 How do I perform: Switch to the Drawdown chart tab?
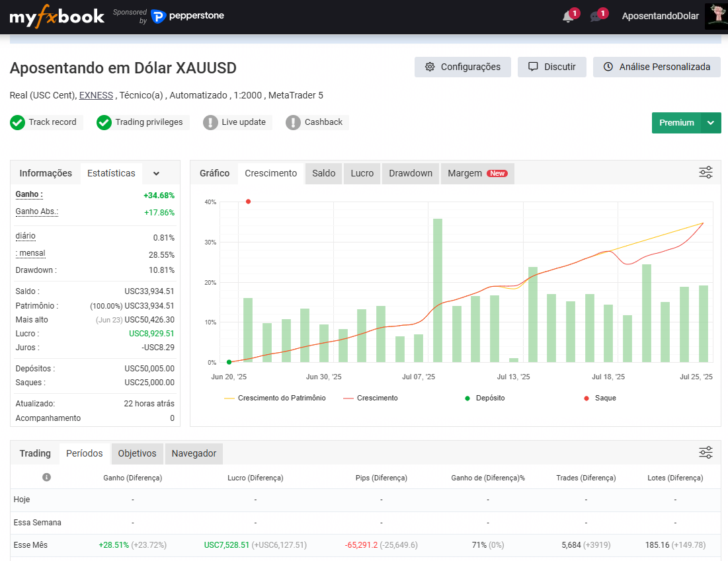click(411, 174)
